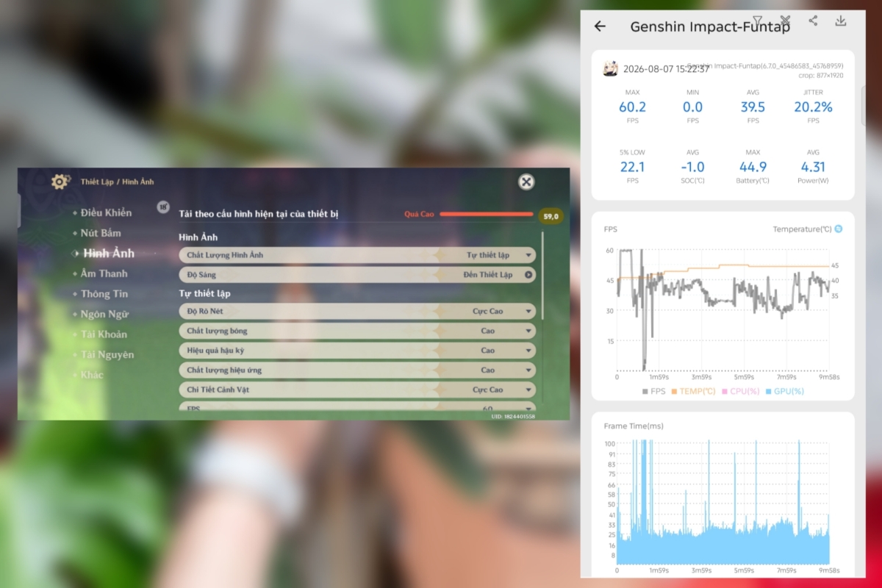Open the Khác settings tab
Image resolution: width=882 pixels, height=588 pixels.
coord(92,375)
